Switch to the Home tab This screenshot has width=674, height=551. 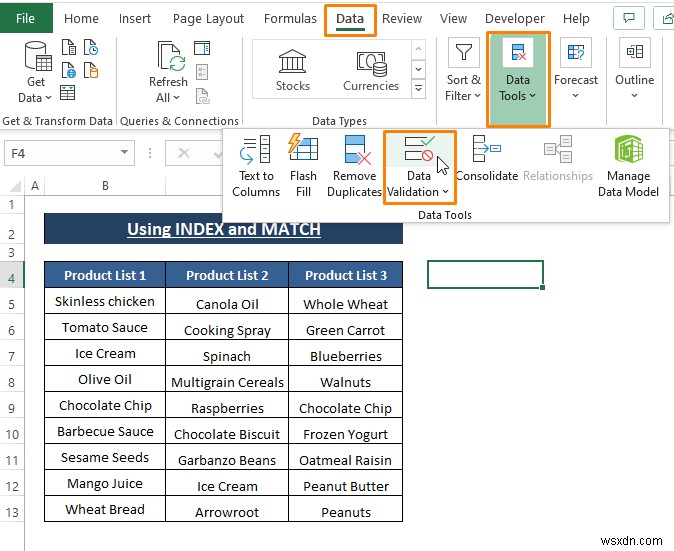(x=81, y=18)
